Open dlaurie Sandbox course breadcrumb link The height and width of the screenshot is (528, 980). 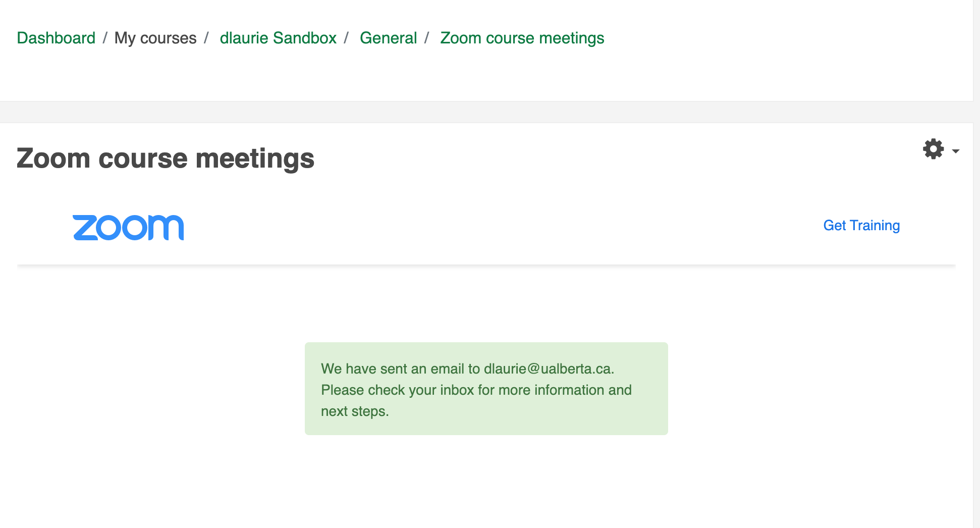[278, 38]
